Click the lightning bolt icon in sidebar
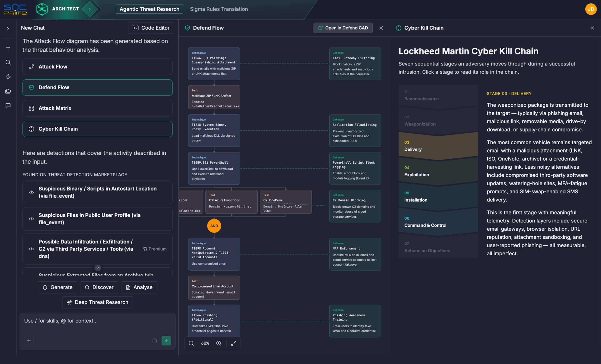The image size is (601, 364). (x=8, y=77)
